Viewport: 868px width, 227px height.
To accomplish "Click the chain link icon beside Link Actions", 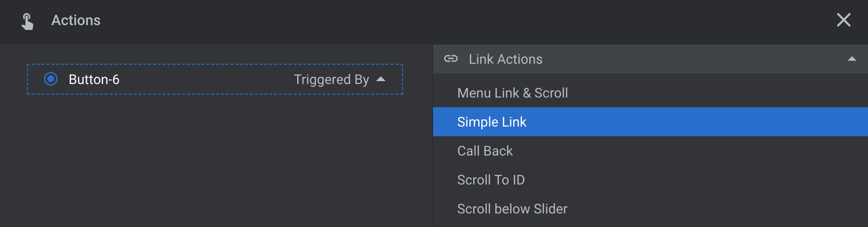I will (x=451, y=59).
